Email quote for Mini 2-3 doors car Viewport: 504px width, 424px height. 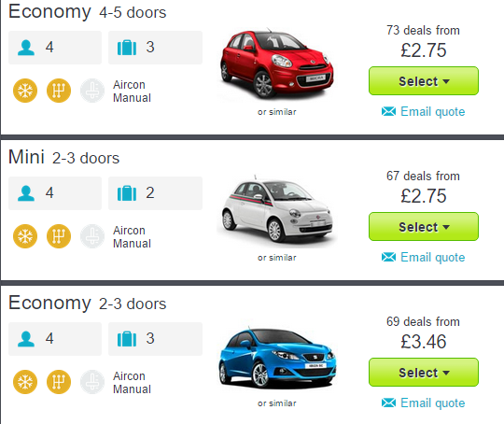click(424, 258)
